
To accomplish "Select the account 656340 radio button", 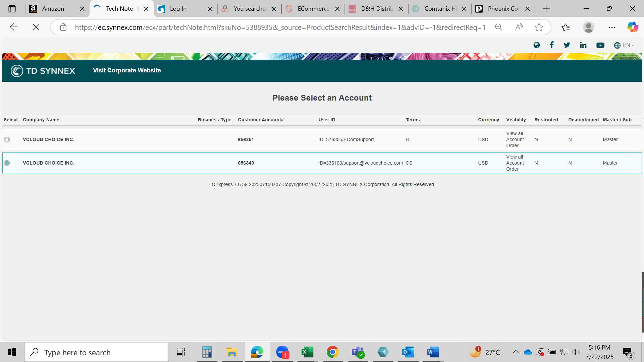I will (x=7, y=163).
